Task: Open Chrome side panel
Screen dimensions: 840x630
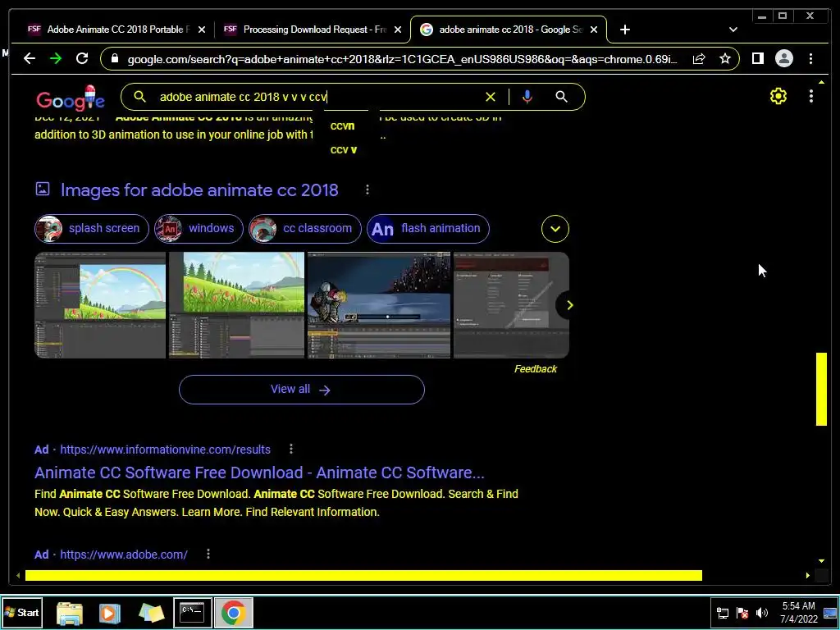Action: (757, 58)
